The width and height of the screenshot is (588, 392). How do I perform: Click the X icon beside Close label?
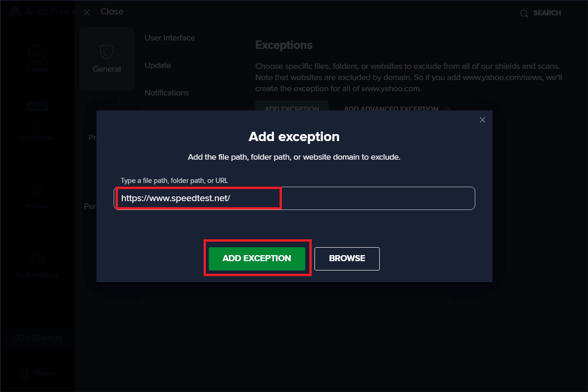pyautogui.click(x=87, y=12)
